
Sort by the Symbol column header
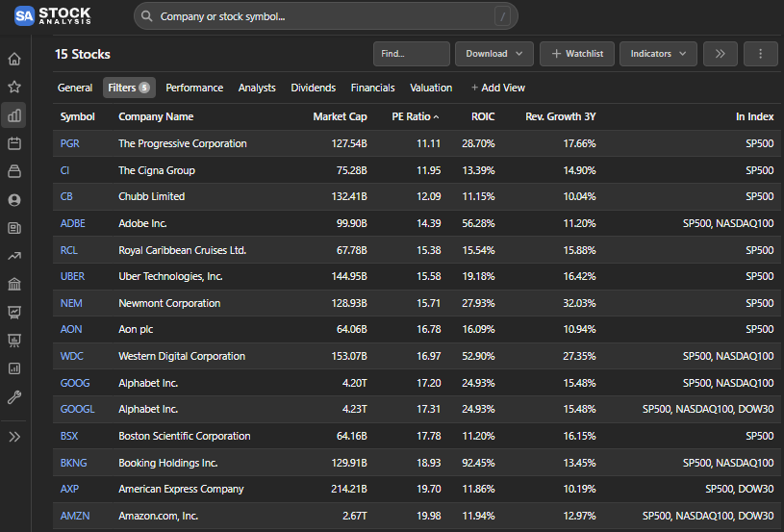(x=77, y=116)
